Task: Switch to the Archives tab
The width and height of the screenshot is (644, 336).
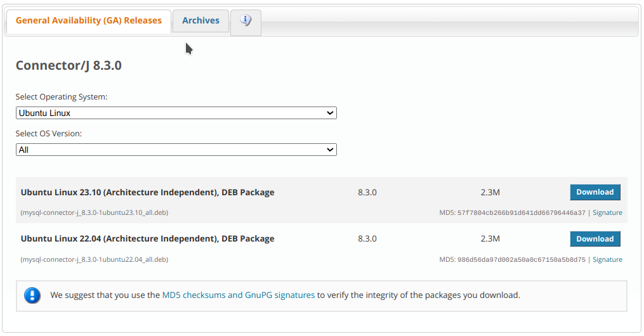Action: pos(200,21)
